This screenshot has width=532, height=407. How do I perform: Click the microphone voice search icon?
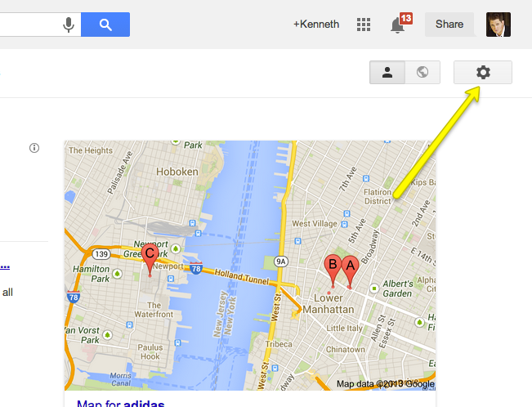(69, 25)
